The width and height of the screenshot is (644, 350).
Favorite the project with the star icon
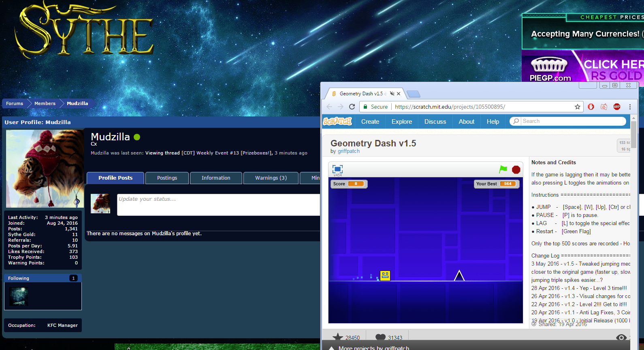pyautogui.click(x=338, y=337)
